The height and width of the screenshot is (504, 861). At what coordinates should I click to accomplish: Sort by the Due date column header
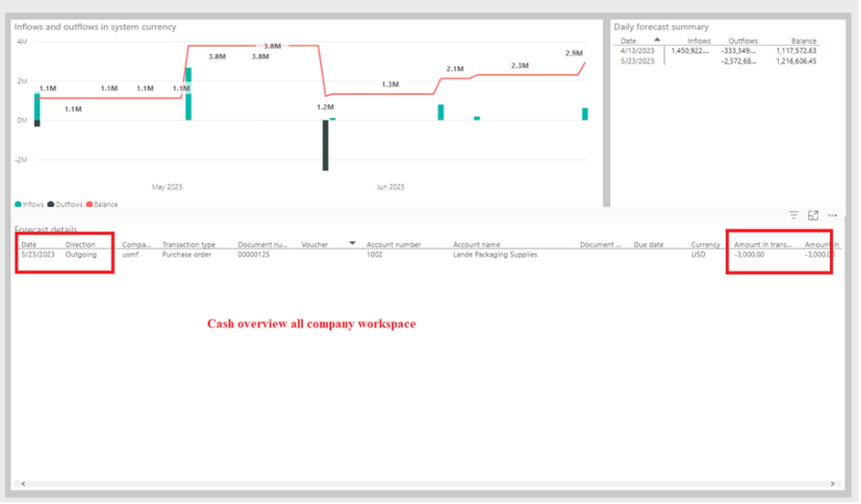click(x=649, y=244)
